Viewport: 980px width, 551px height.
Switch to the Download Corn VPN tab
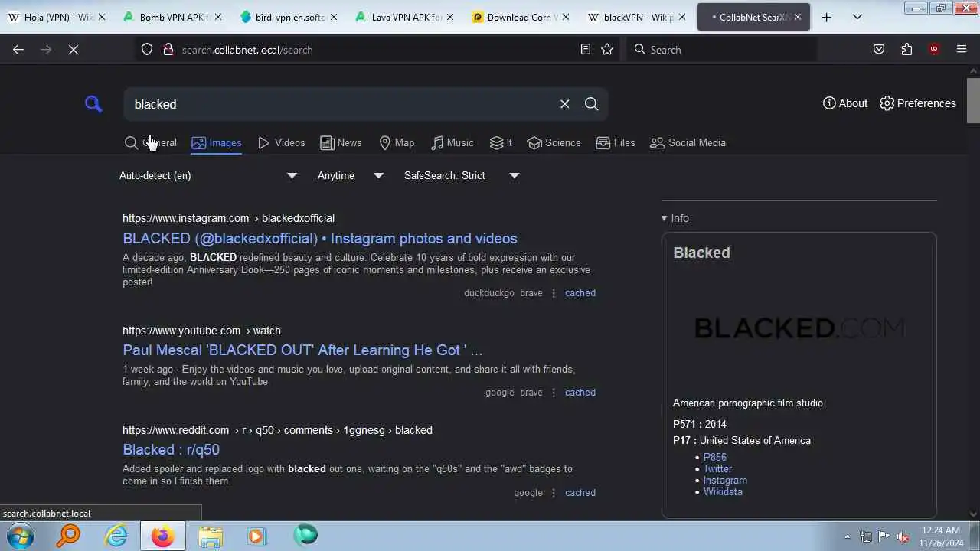520,17
